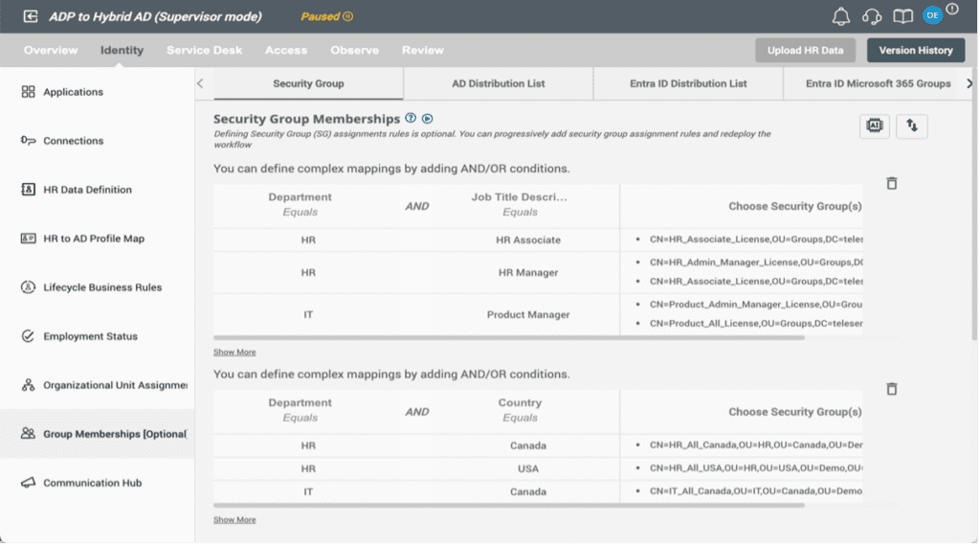
Task: Click the CN=HR_All_Canada security group entry
Action: click(x=756, y=444)
